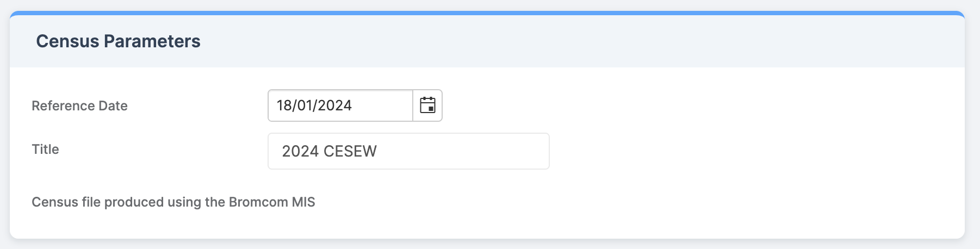This screenshot has height=249, width=980.
Task: Select the day "18" in the date field
Action: tap(284, 105)
